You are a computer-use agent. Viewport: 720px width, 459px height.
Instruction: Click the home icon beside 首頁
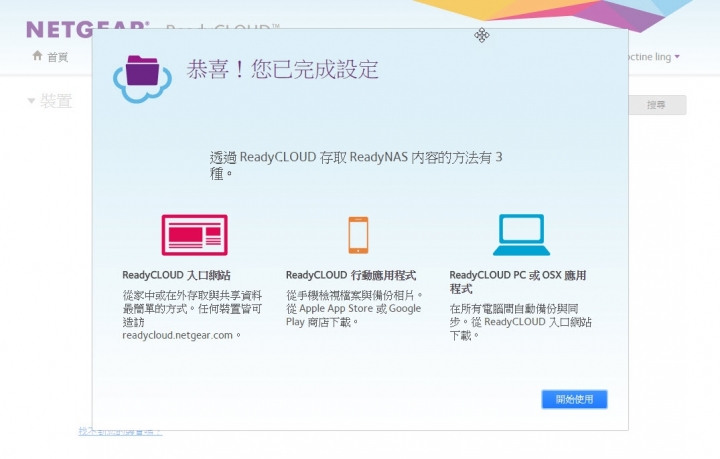pyautogui.click(x=37, y=56)
